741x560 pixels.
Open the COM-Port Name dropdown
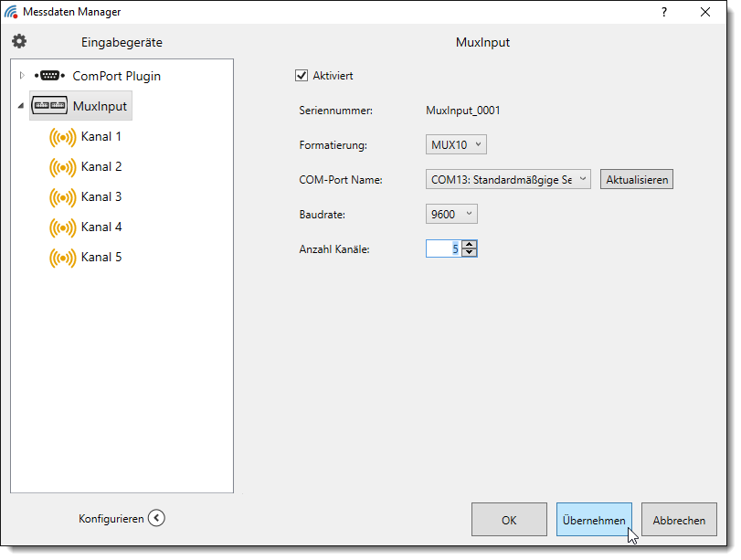coord(508,180)
